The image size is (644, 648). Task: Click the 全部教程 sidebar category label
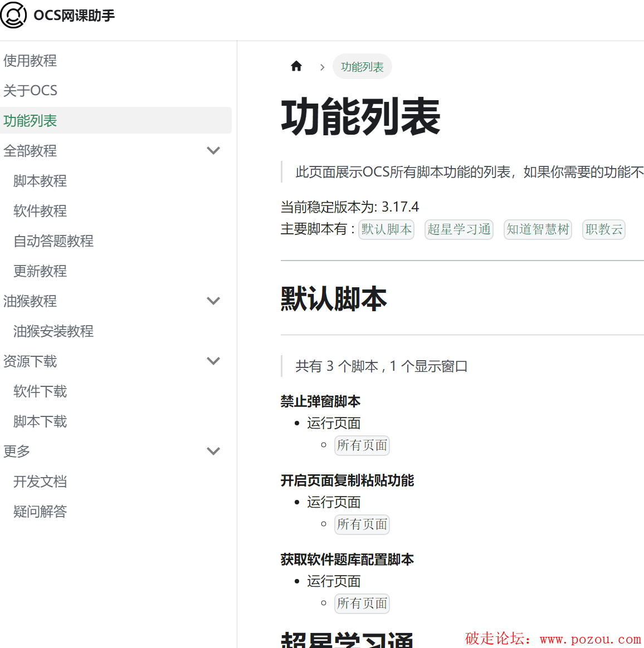(30, 150)
